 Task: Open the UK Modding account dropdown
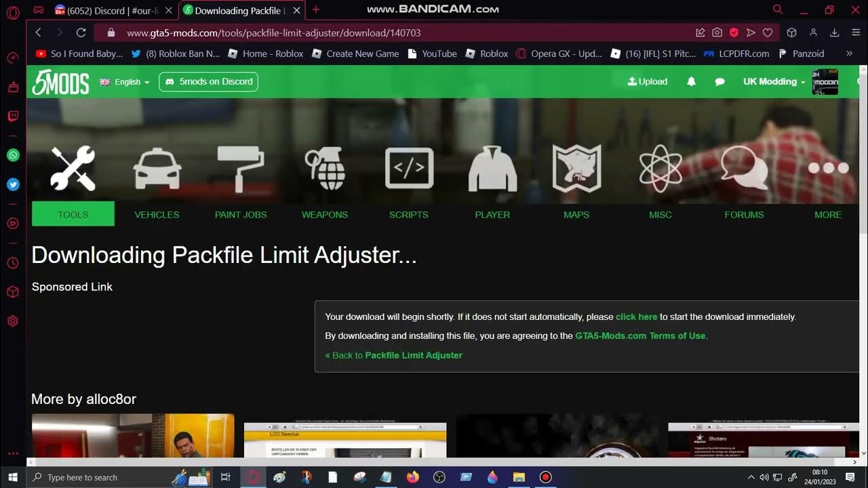[x=774, y=81]
